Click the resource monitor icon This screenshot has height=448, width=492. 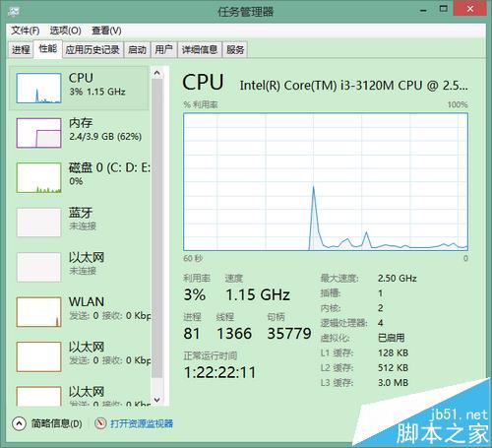click(x=100, y=423)
